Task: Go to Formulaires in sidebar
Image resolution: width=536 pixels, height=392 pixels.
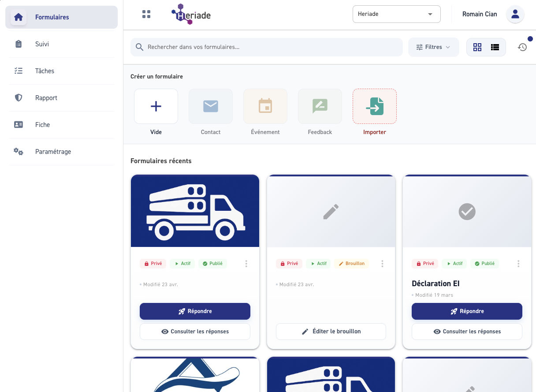Action: 62,17
